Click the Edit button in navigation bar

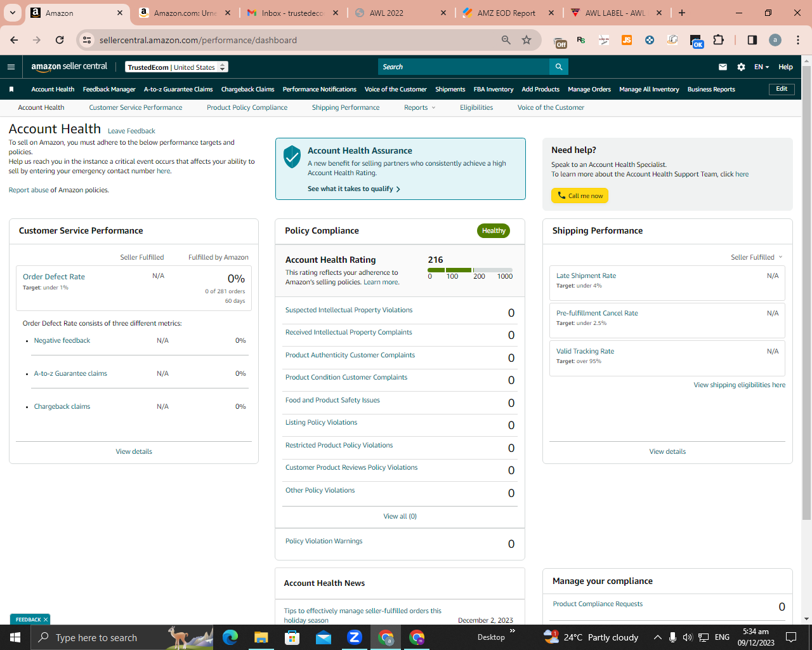click(x=782, y=89)
